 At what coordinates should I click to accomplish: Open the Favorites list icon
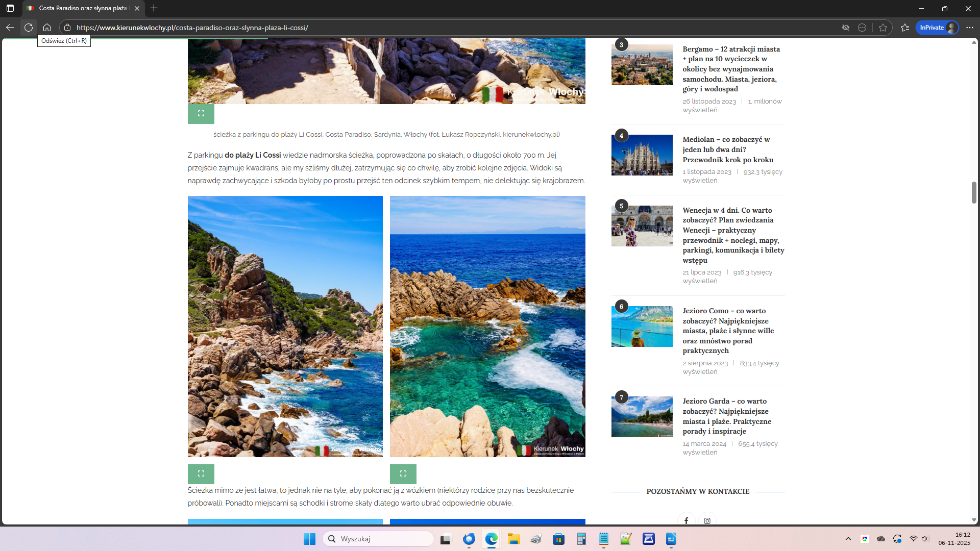tap(905, 28)
